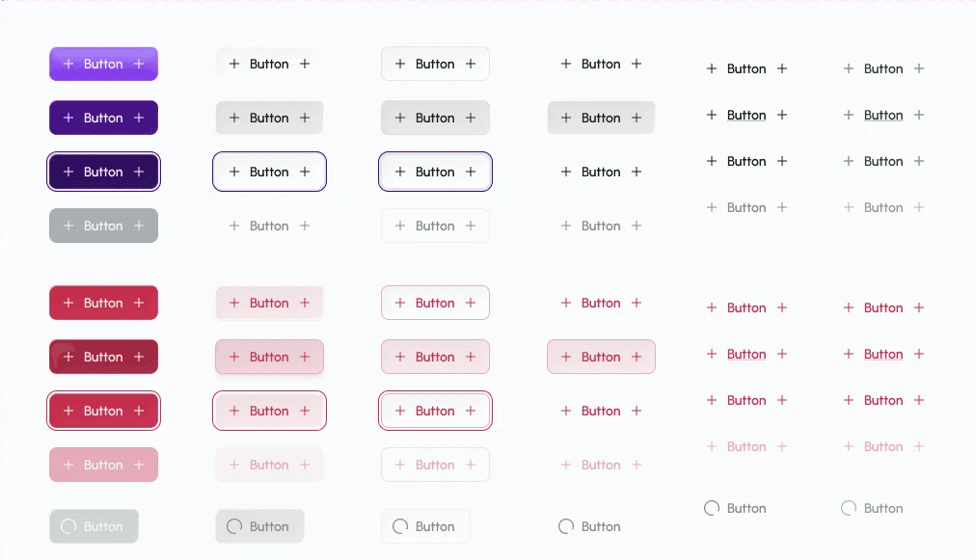Click the red outlined Button in the first red row
This screenshot has width=976, height=560.
pos(435,303)
